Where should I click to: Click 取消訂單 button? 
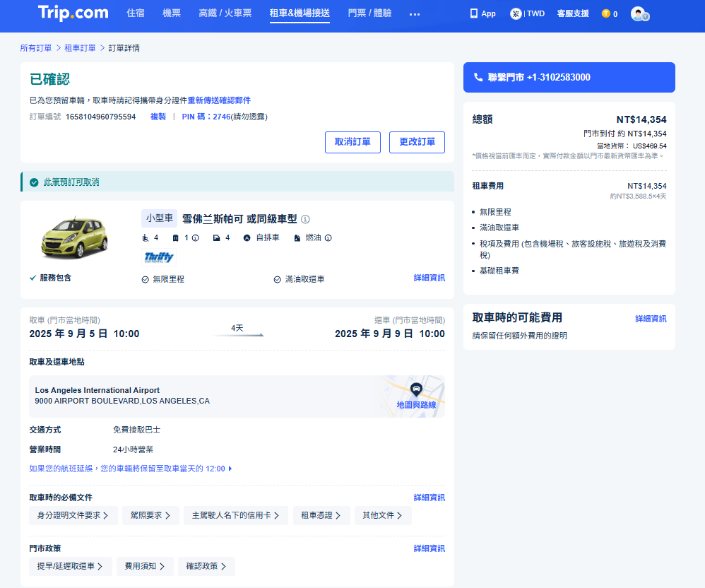(x=352, y=142)
